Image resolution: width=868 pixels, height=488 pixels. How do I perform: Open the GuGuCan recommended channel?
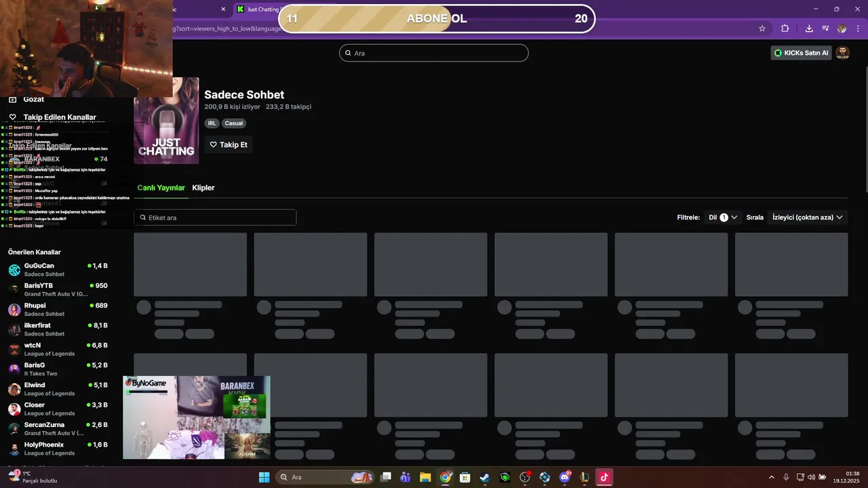click(58, 270)
